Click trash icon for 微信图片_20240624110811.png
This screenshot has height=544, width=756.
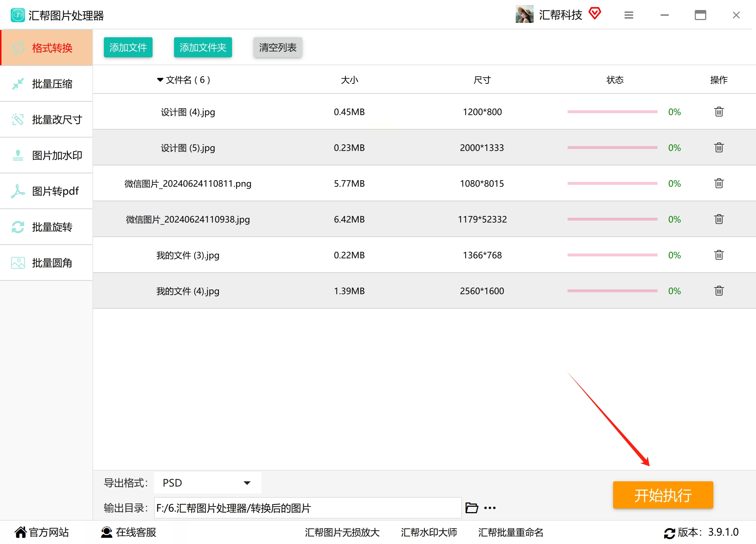pyautogui.click(x=719, y=183)
